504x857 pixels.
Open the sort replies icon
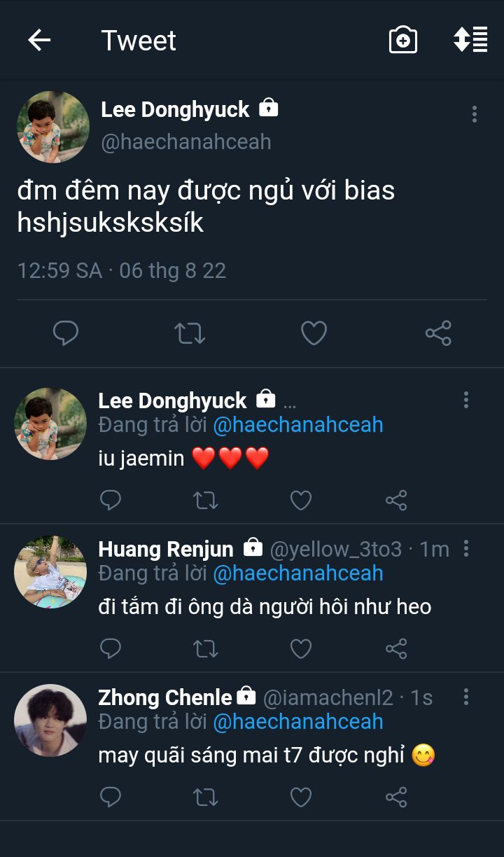470,41
